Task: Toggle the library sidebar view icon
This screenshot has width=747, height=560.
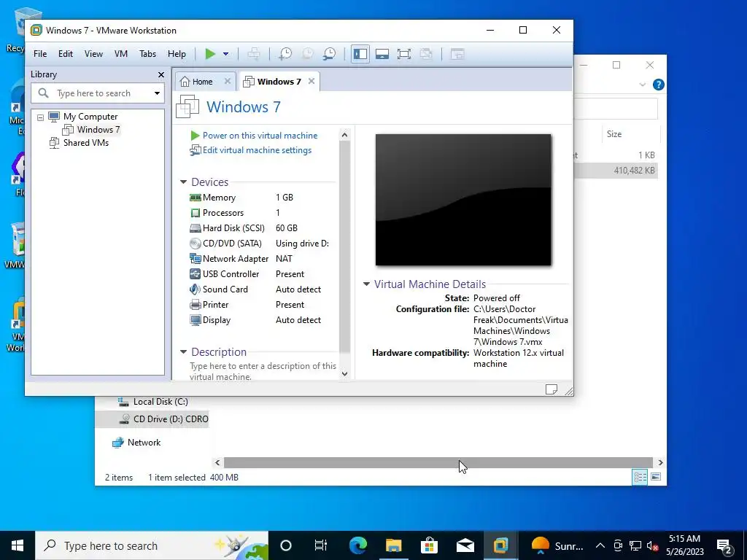Action: 360,54
